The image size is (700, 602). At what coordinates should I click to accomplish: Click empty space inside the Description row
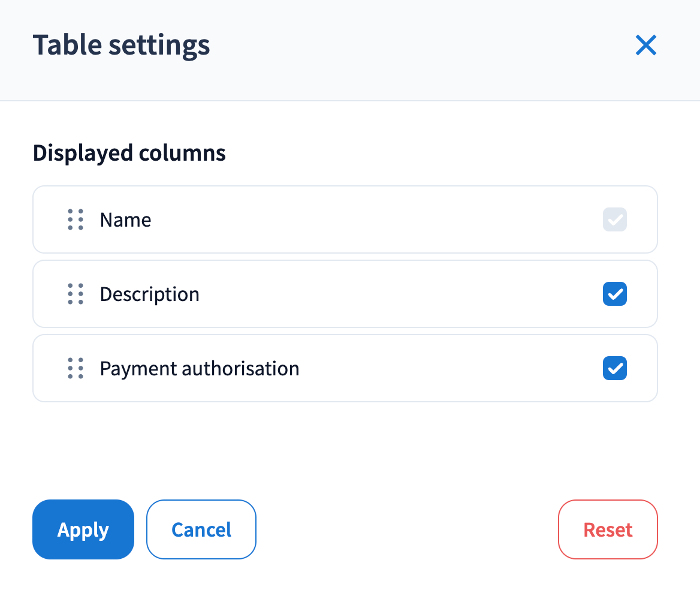coord(396,294)
